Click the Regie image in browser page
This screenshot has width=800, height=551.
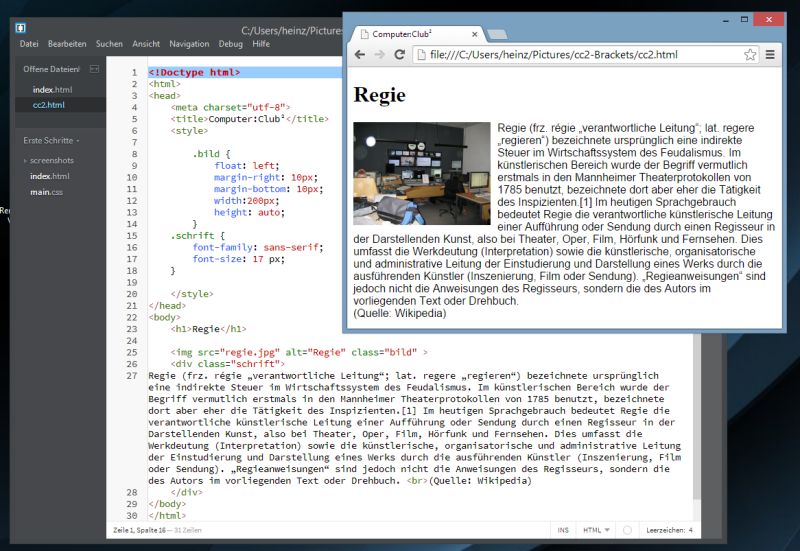421,173
